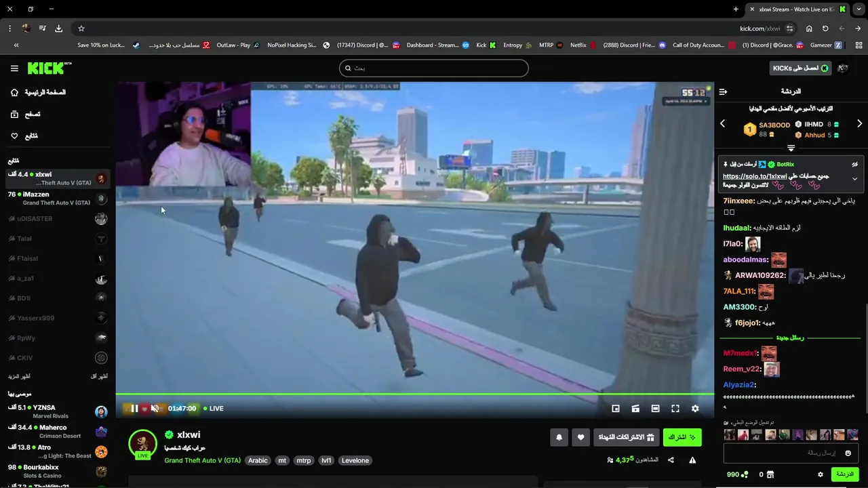
Task: Open the hamburger menu beside Kick logo
Action: coord(14,68)
